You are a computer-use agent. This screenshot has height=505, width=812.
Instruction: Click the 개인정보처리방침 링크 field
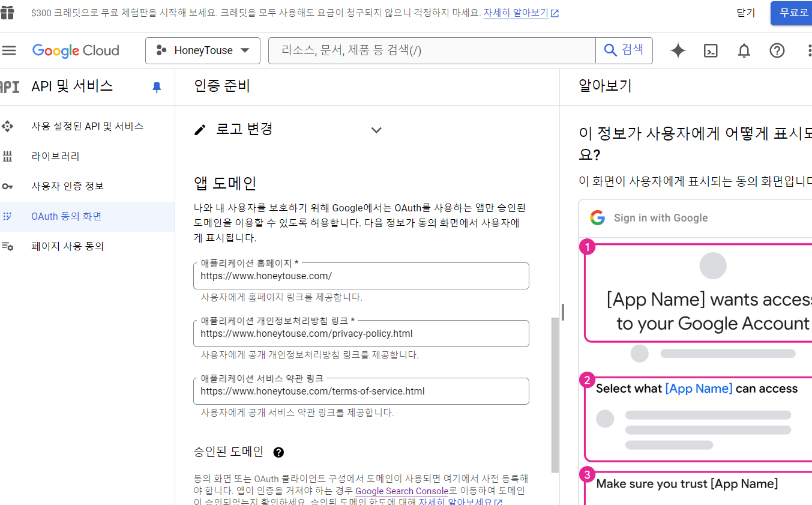click(x=361, y=333)
